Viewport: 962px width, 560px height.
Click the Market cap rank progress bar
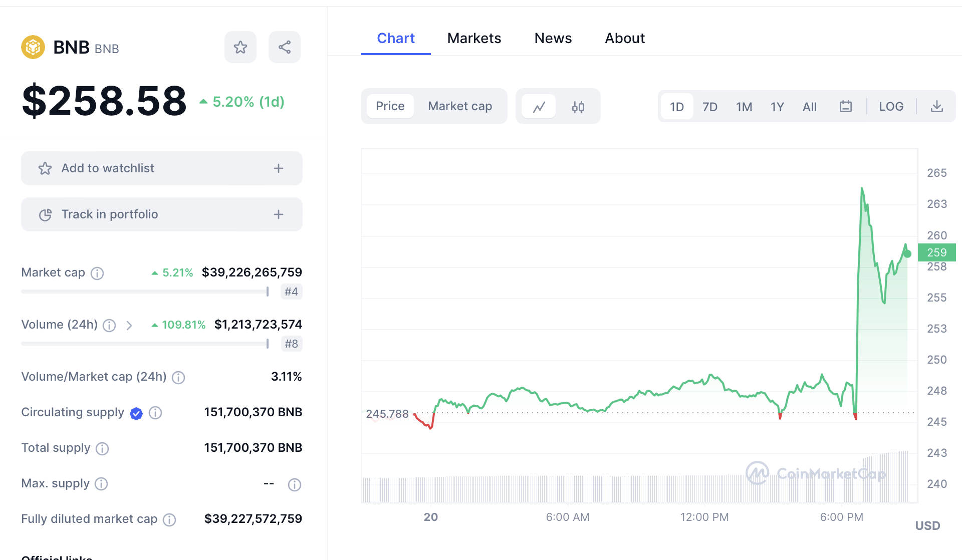coord(145,292)
